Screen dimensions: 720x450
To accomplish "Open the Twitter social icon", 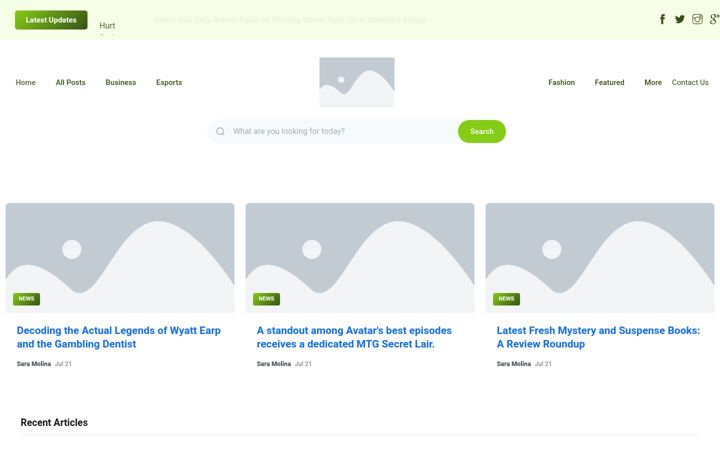I will tap(680, 19).
